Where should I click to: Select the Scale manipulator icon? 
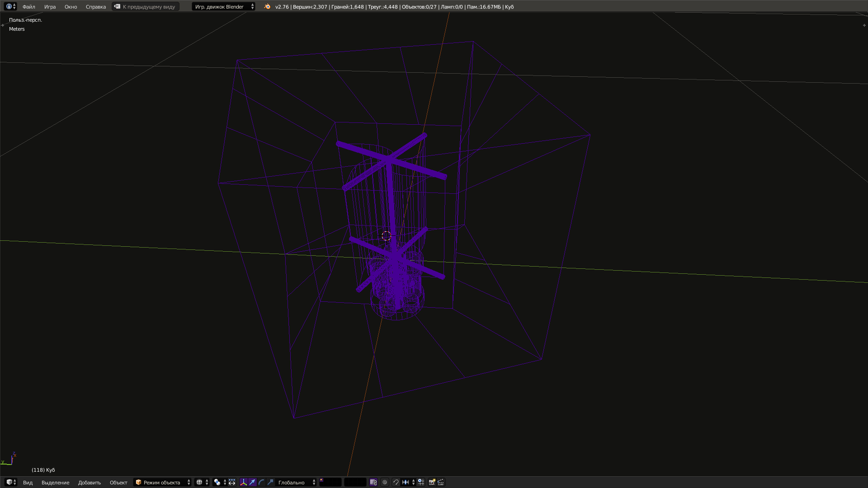tap(270, 482)
